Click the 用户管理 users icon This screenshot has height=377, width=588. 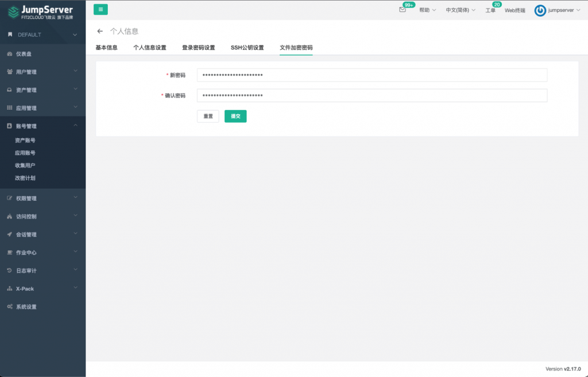coord(9,72)
